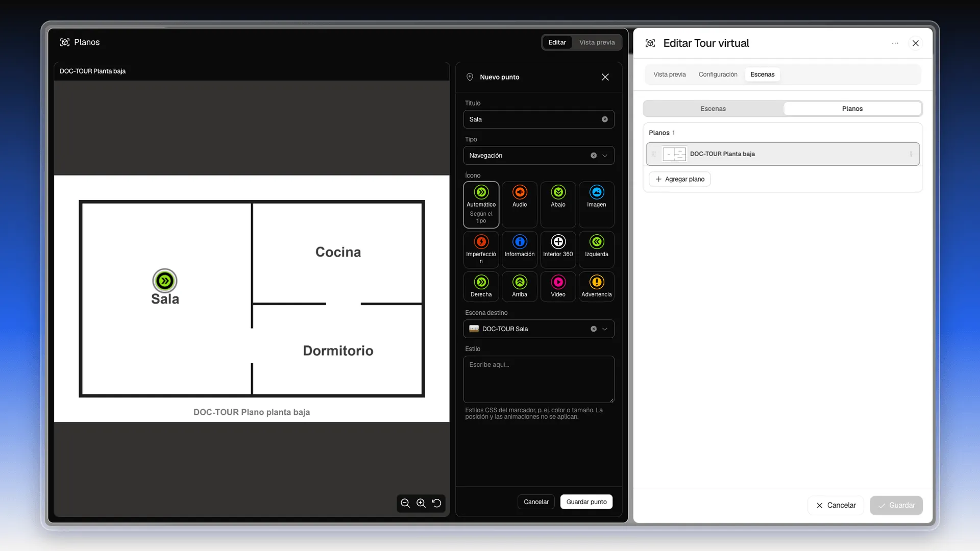Switch to Editar mode
980x551 pixels.
(x=557, y=42)
